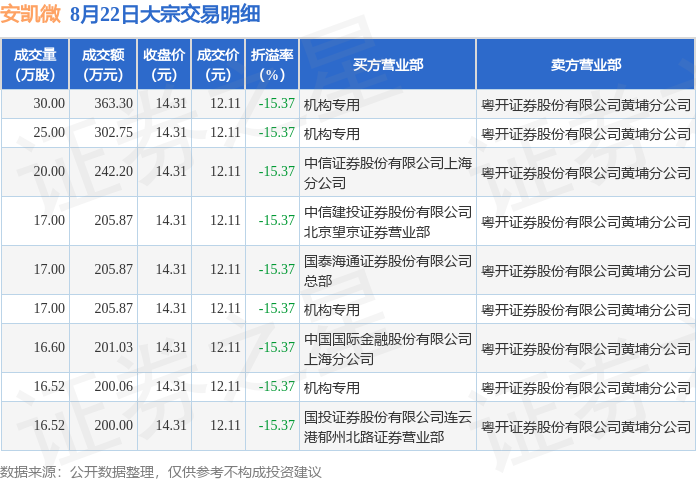Image resolution: width=696 pixels, height=481 pixels.
Task: Select 机构专用 in the 16.52 / 200.06 row
Action: tap(332, 387)
